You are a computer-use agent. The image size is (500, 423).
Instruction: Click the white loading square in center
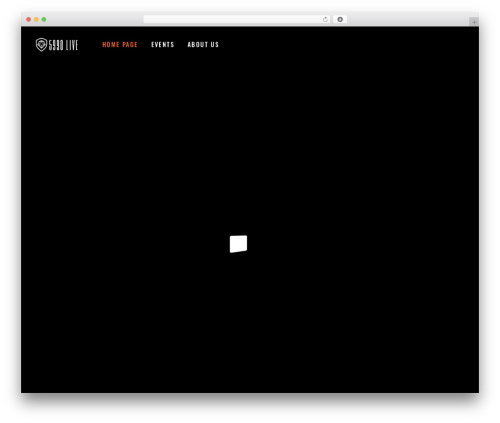[x=238, y=244]
